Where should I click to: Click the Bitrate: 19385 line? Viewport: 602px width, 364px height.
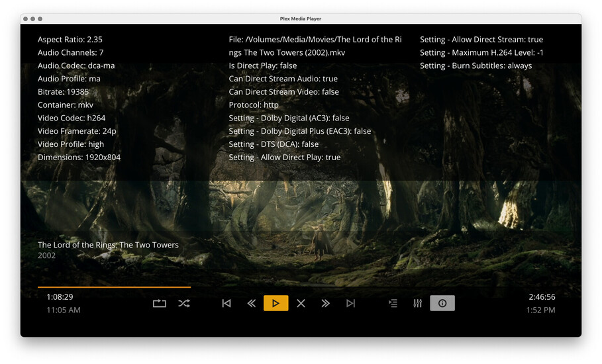coord(63,92)
